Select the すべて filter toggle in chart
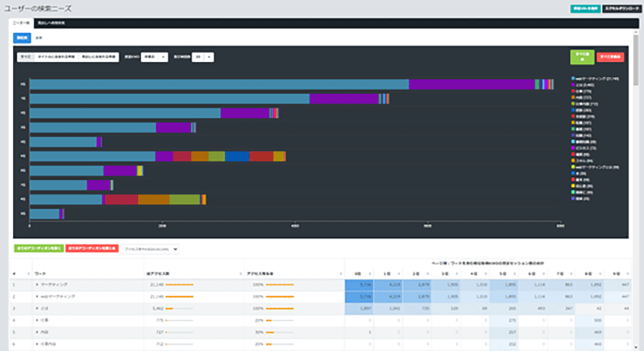The image size is (644, 351). [x=25, y=56]
